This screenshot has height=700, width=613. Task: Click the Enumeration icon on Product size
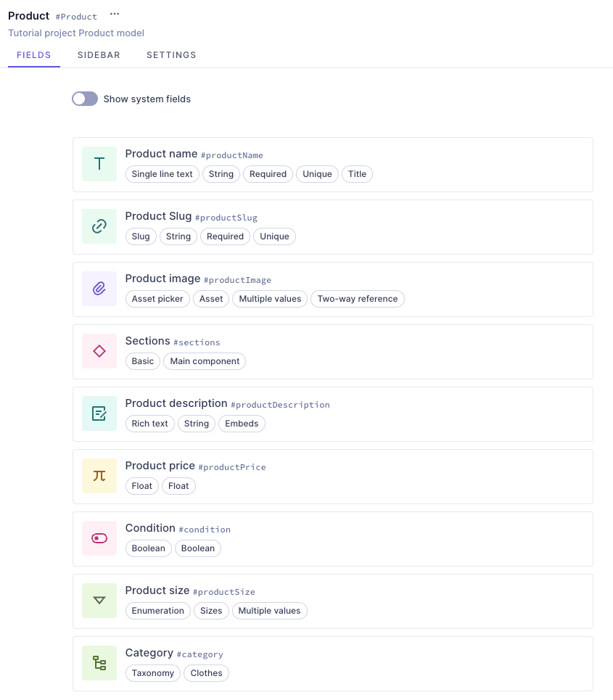click(99, 601)
